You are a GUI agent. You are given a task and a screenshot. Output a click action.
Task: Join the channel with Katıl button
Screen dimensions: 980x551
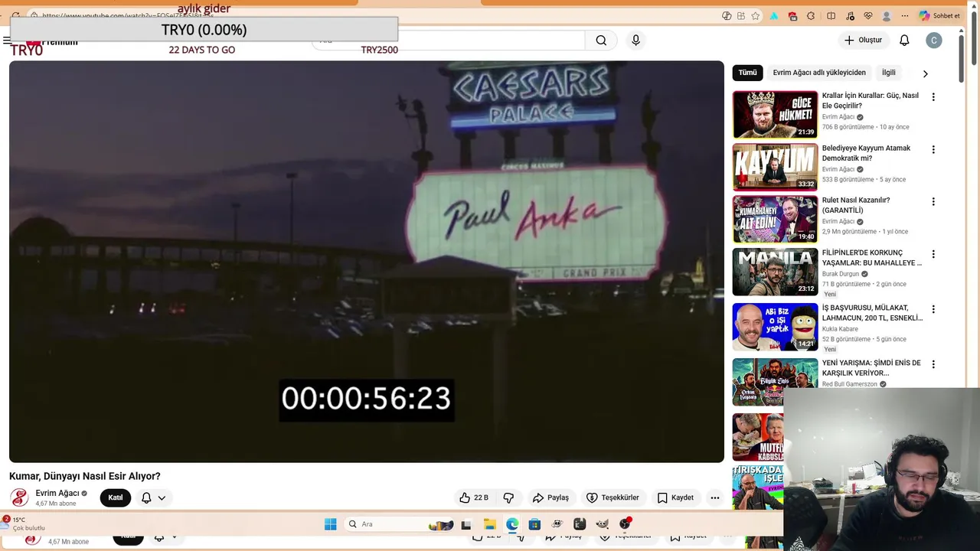(116, 497)
